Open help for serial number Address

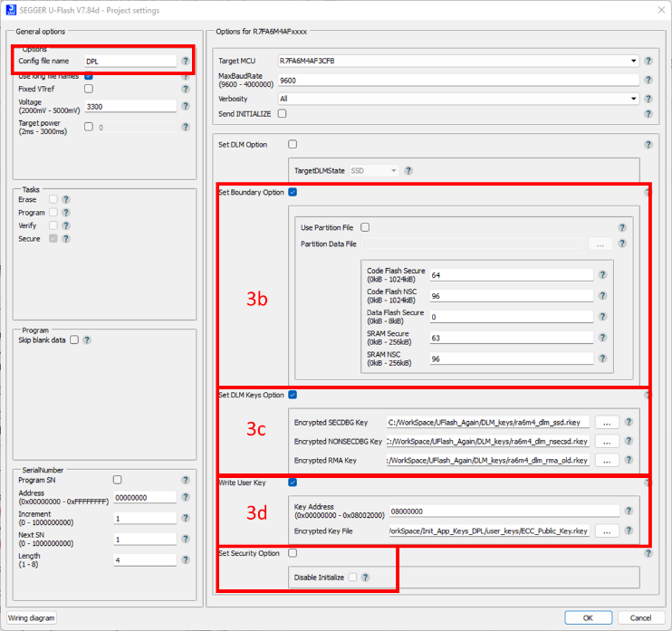pos(185,497)
